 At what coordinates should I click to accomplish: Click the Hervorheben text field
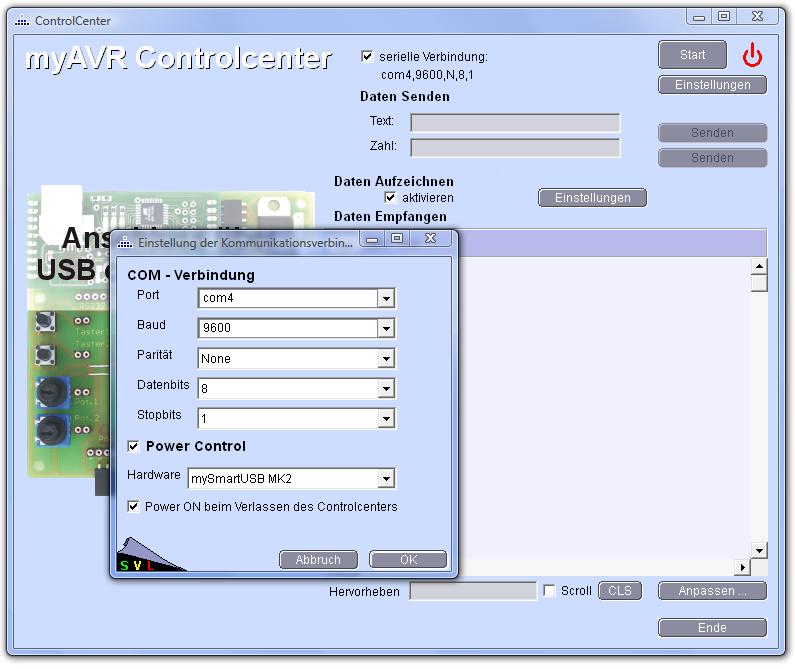473,591
